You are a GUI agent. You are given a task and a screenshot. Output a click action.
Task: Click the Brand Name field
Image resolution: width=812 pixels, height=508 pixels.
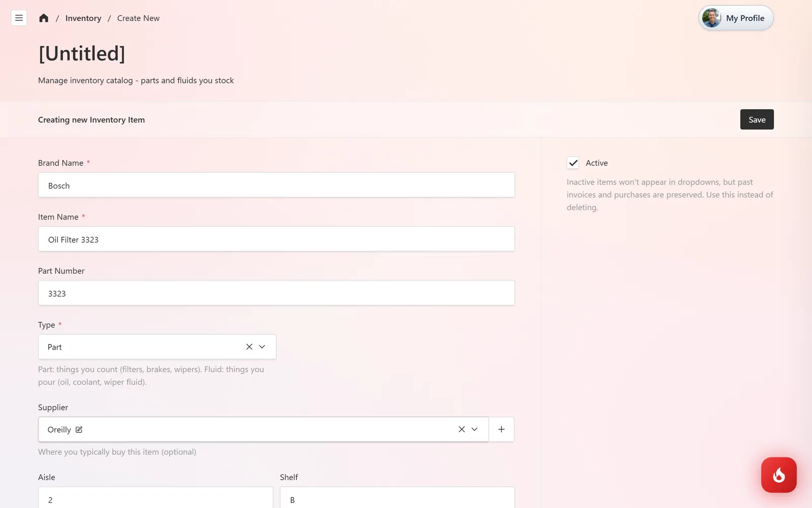[277, 185]
